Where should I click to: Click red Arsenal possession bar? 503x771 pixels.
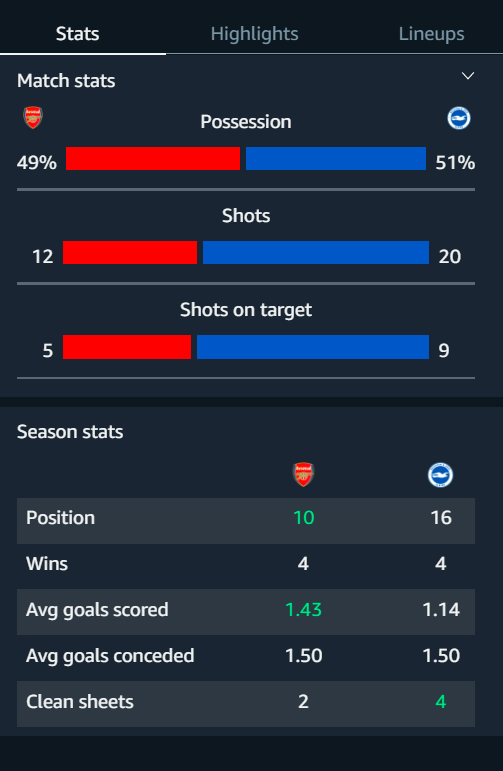click(153, 158)
